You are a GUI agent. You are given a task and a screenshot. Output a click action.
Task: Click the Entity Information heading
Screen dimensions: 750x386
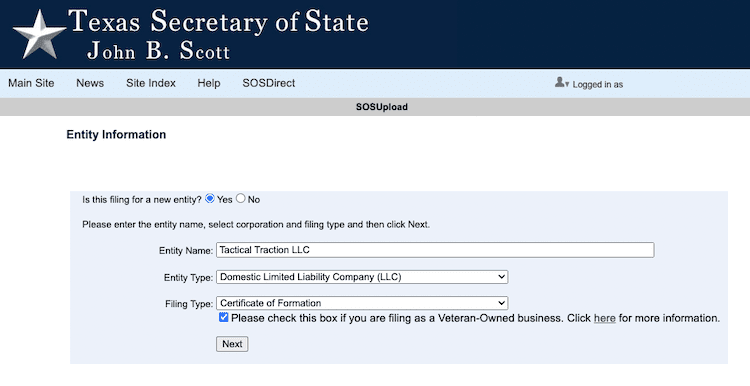pos(116,134)
